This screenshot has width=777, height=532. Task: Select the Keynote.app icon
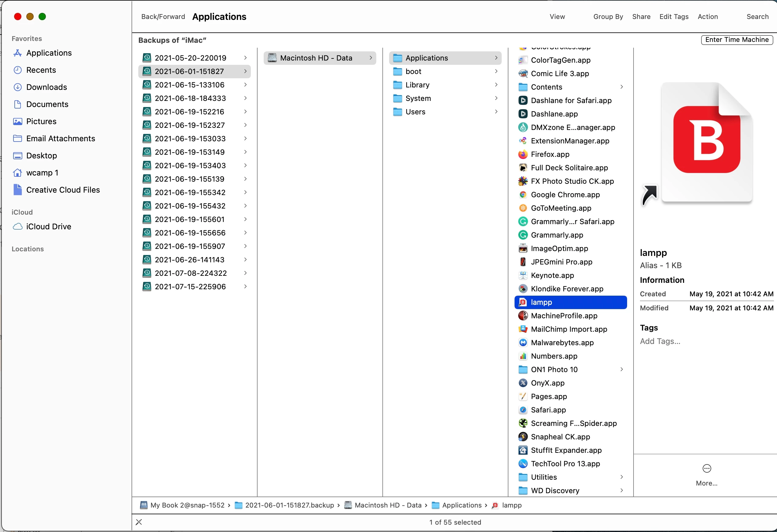[523, 275]
